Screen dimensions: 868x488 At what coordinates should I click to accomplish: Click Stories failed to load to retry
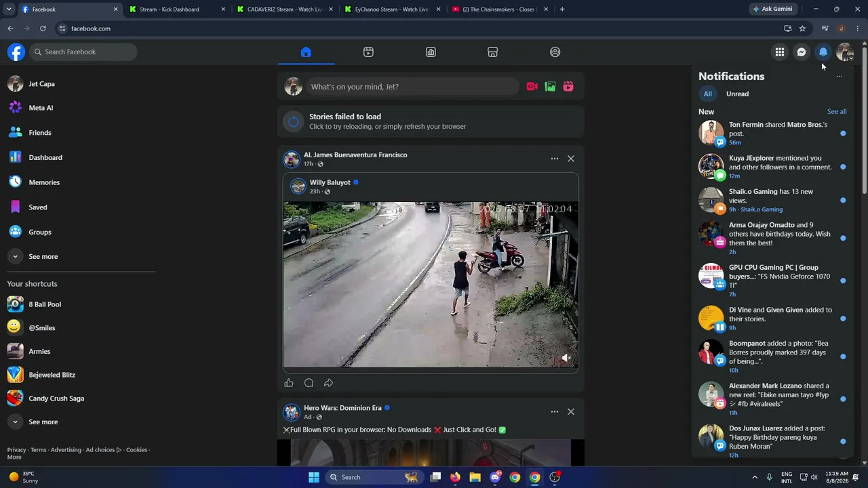tap(431, 122)
